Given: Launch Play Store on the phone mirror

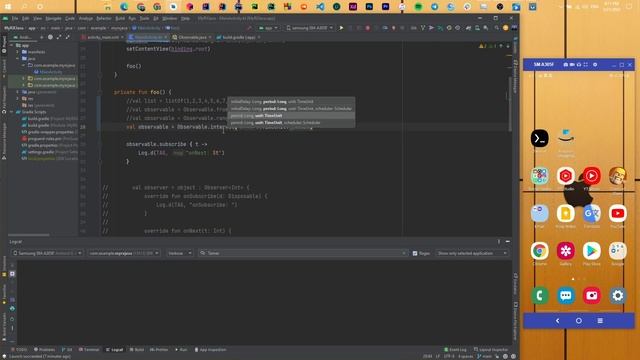Looking at the screenshot, I should 591,251.
